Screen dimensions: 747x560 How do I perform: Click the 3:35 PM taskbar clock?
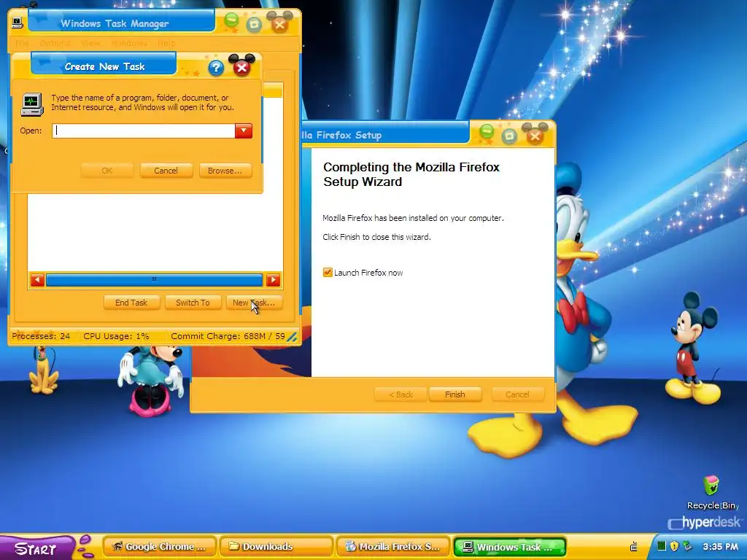point(720,547)
